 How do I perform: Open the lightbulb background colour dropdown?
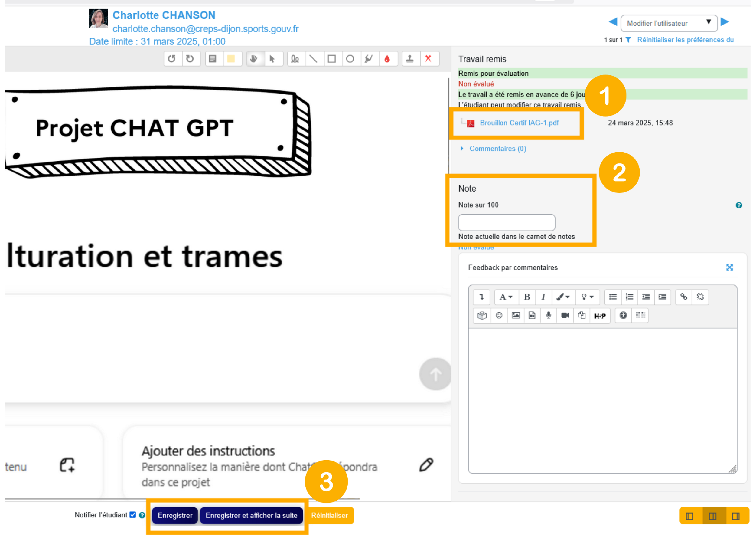[x=588, y=297]
